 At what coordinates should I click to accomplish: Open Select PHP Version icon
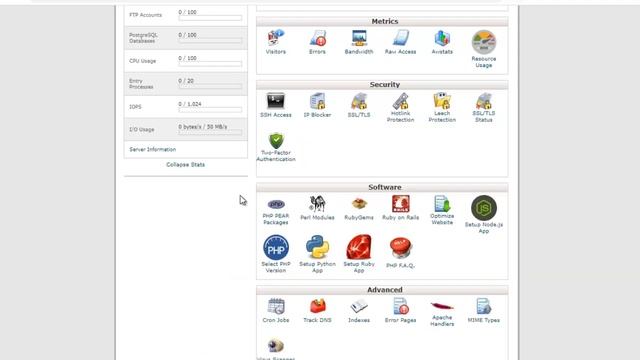point(276,247)
